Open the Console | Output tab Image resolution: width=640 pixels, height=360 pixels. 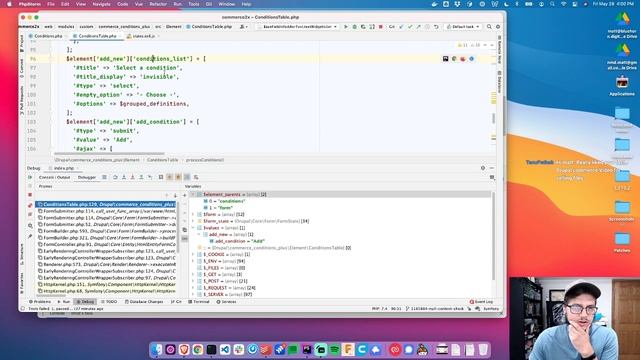pyautogui.click(x=54, y=177)
